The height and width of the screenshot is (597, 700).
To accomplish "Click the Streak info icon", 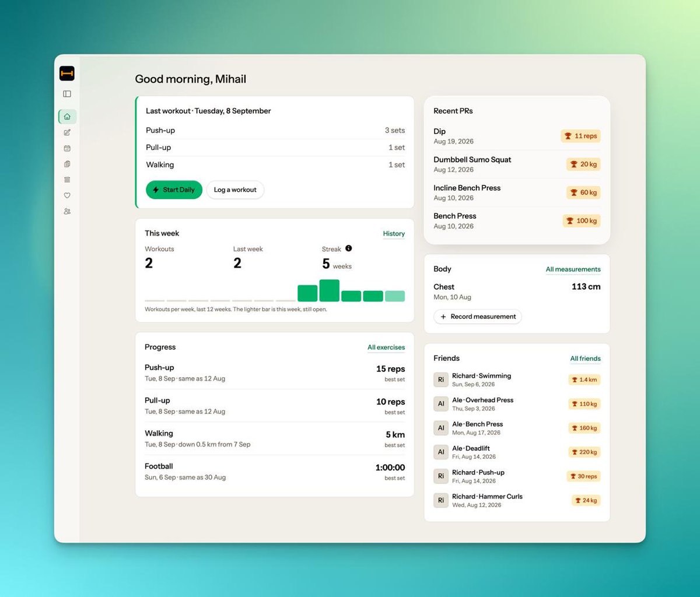I will (348, 248).
